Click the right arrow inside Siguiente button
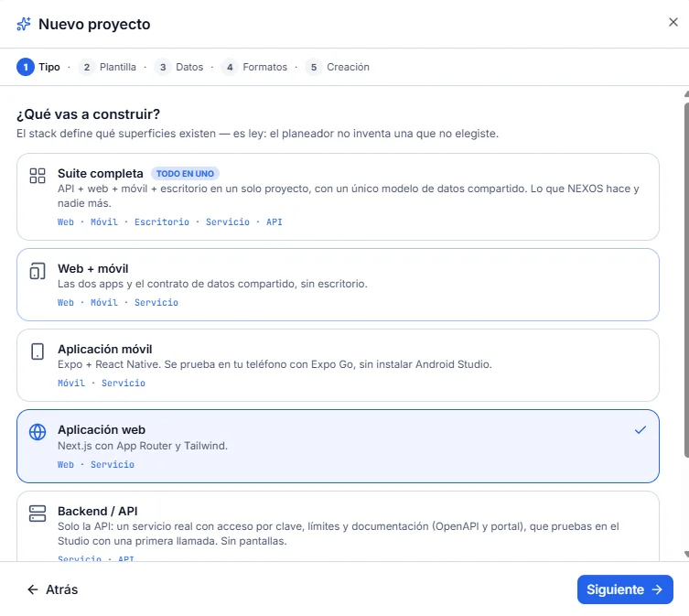This screenshot has height=616, width=689. (657, 589)
